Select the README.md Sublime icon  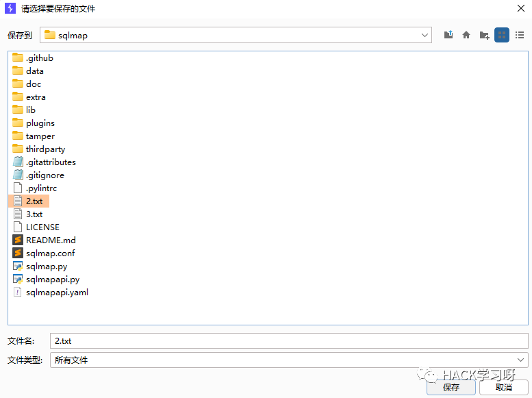pos(18,240)
